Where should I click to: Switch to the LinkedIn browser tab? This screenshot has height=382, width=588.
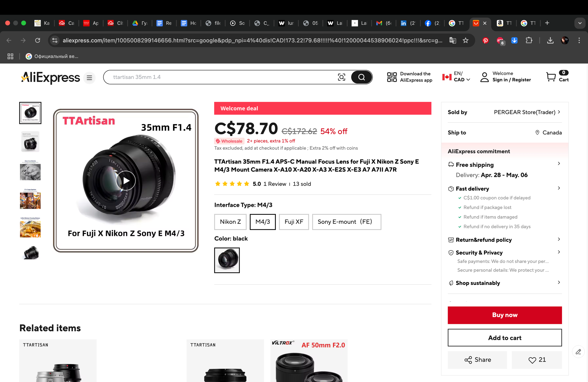click(407, 23)
